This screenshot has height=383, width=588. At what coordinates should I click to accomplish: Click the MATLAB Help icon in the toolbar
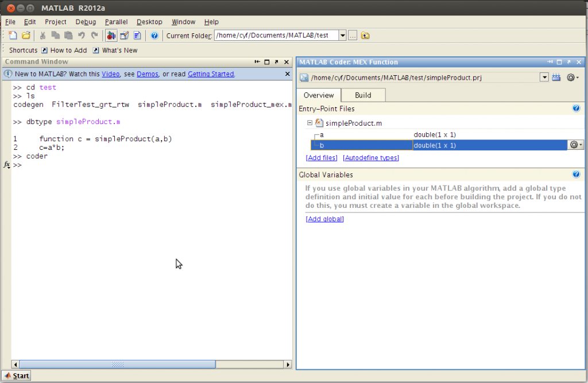coord(154,35)
